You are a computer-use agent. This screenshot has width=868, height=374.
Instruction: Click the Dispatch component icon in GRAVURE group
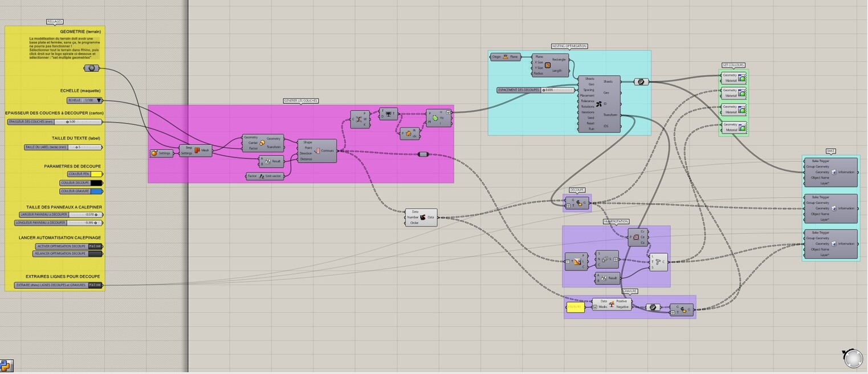[x=612, y=304]
